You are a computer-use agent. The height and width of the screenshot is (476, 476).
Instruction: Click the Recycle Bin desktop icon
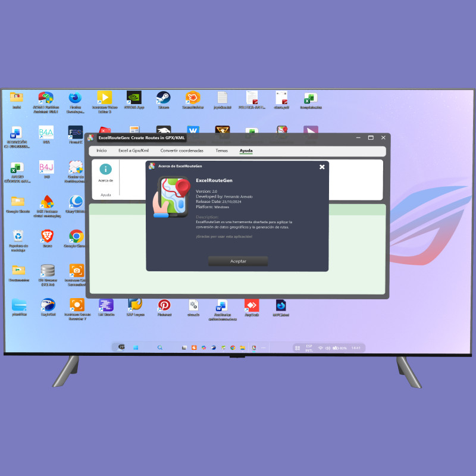click(x=18, y=237)
